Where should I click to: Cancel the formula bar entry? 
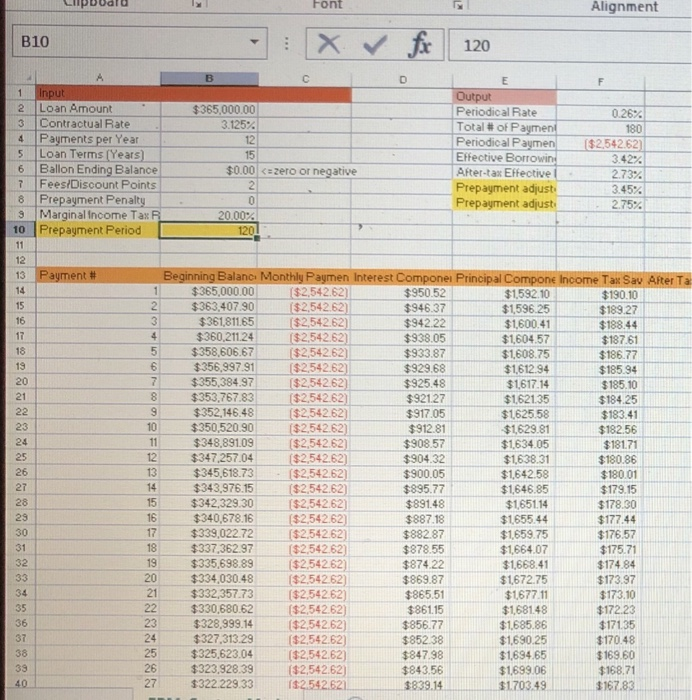(x=329, y=44)
